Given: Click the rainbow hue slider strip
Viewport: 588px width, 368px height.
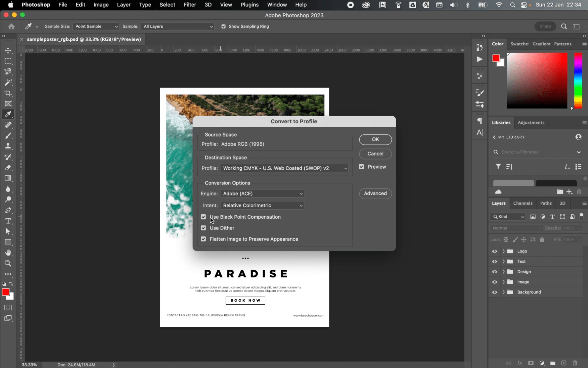Looking at the screenshot, I should coord(578,81).
